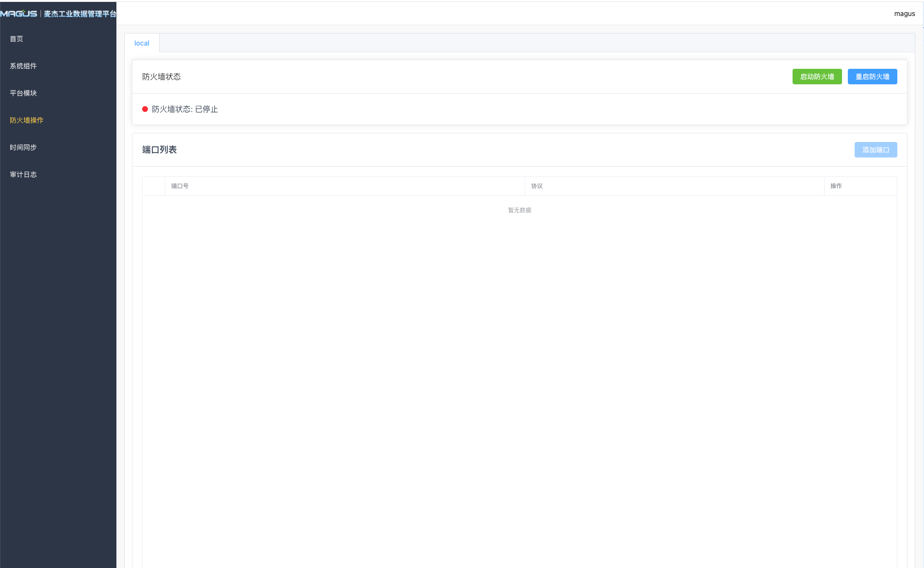Open the 系统组件 sidebar menu item
This screenshot has height=568, width=924.
point(23,66)
